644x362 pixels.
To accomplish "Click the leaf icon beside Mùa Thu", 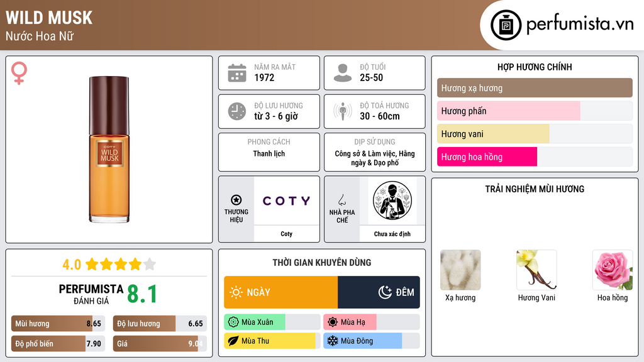I will pyautogui.click(x=233, y=341).
